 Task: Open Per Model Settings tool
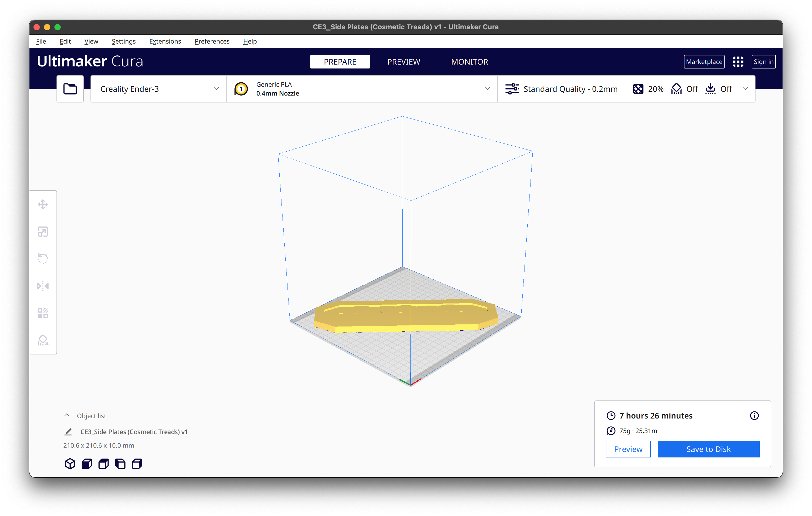pos(43,313)
